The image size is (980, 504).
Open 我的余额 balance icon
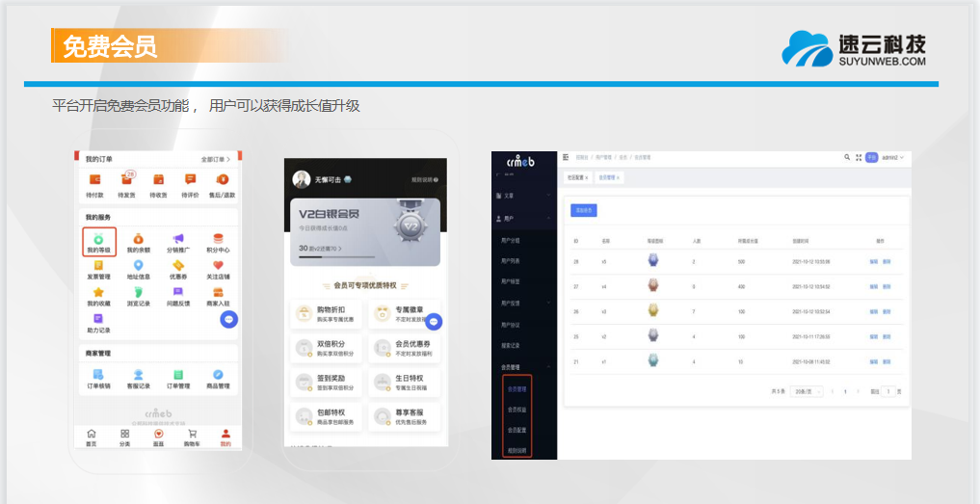138,240
